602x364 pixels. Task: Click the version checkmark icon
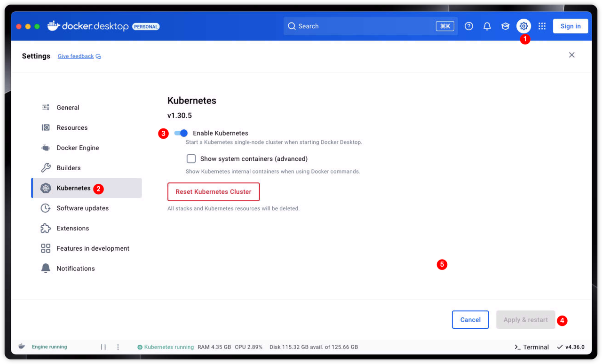560,347
